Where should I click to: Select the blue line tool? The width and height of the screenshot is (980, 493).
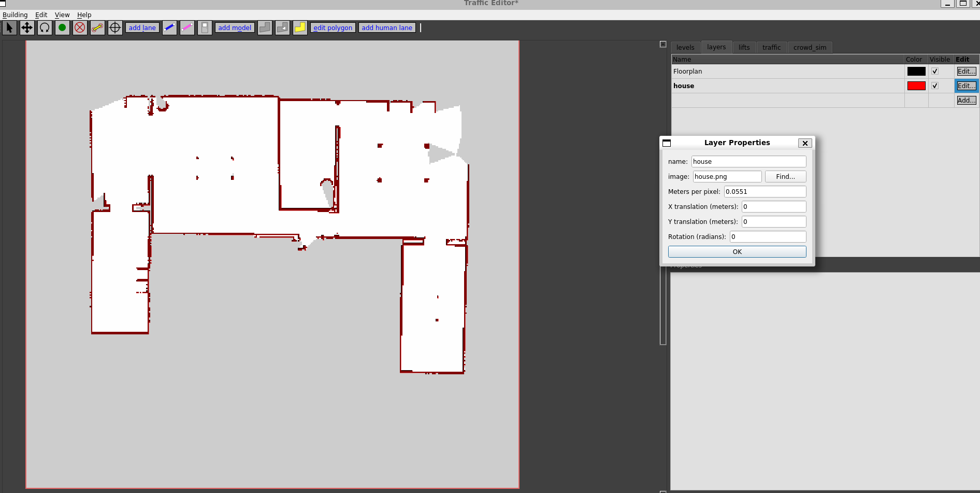tap(169, 27)
